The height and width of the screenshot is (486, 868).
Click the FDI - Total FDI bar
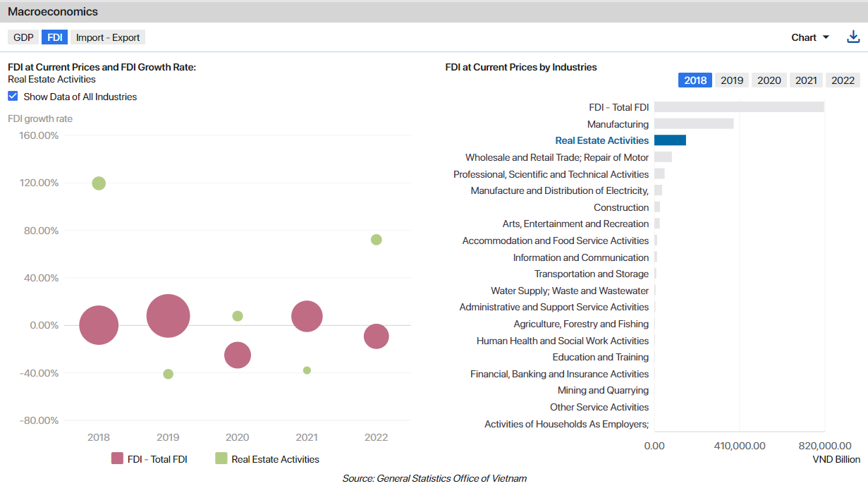pyautogui.click(x=739, y=107)
